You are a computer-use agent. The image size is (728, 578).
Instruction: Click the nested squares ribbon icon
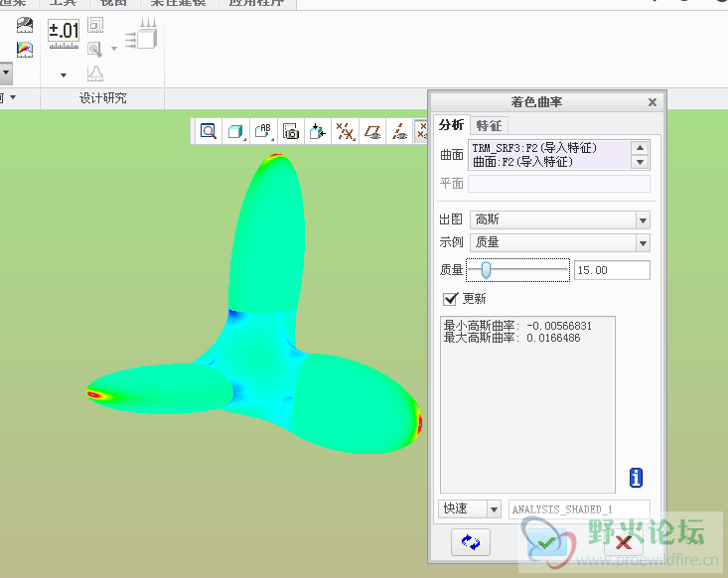click(95, 25)
